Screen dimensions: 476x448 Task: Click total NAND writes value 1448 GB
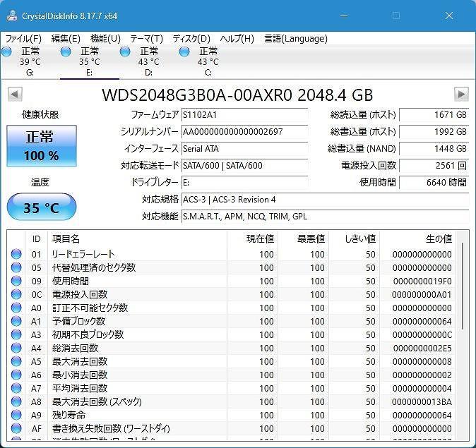coord(434,149)
